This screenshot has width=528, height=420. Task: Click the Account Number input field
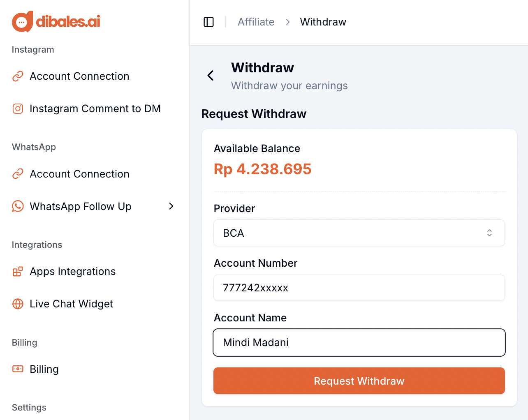[x=359, y=288]
